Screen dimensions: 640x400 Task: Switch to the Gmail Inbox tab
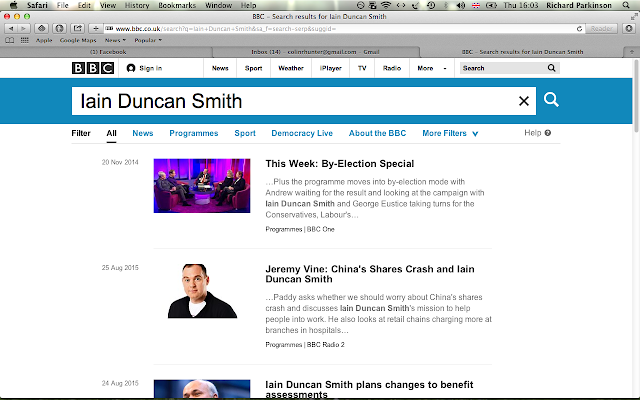coord(315,52)
